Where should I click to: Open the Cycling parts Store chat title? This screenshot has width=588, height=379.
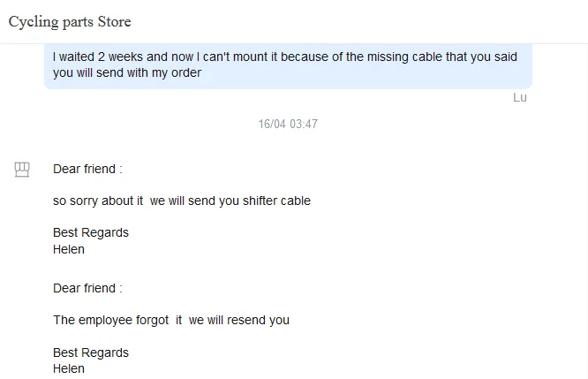pyautogui.click(x=70, y=21)
